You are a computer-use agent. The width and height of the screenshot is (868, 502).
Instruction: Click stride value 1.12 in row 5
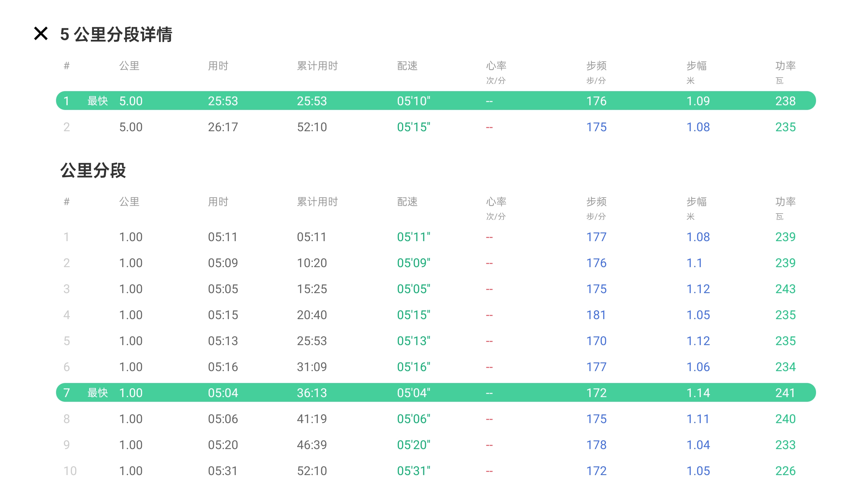[698, 341]
